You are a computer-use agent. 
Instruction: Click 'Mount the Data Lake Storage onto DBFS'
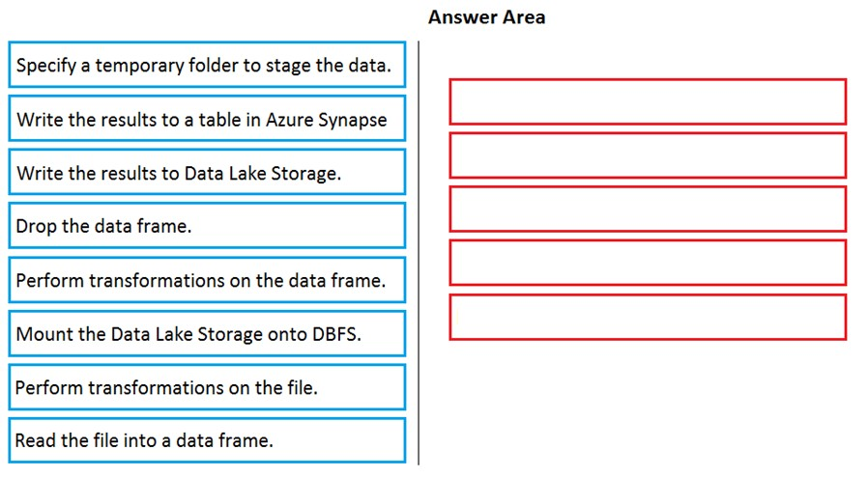207,333
